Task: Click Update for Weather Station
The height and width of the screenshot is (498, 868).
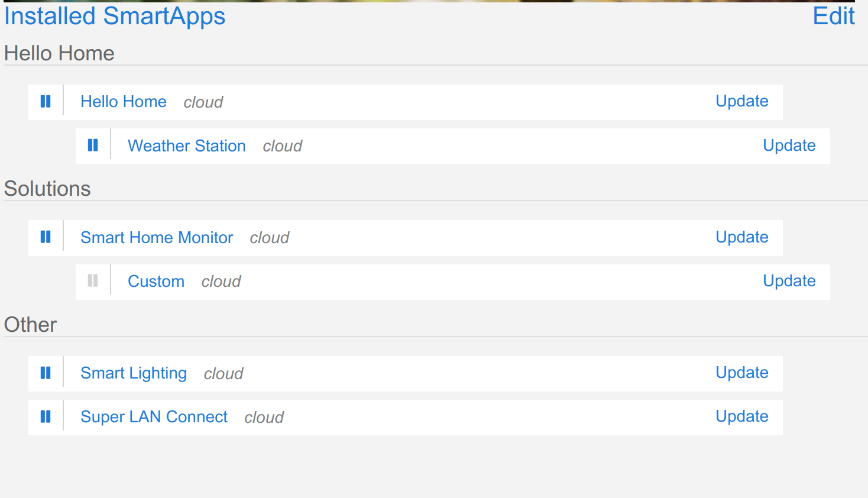Action: tap(789, 145)
